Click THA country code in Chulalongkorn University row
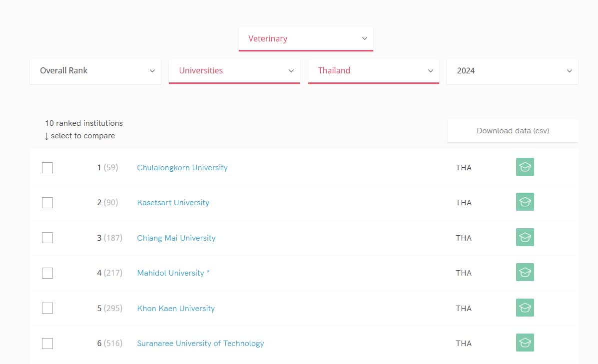The image size is (598, 364). [x=464, y=168]
